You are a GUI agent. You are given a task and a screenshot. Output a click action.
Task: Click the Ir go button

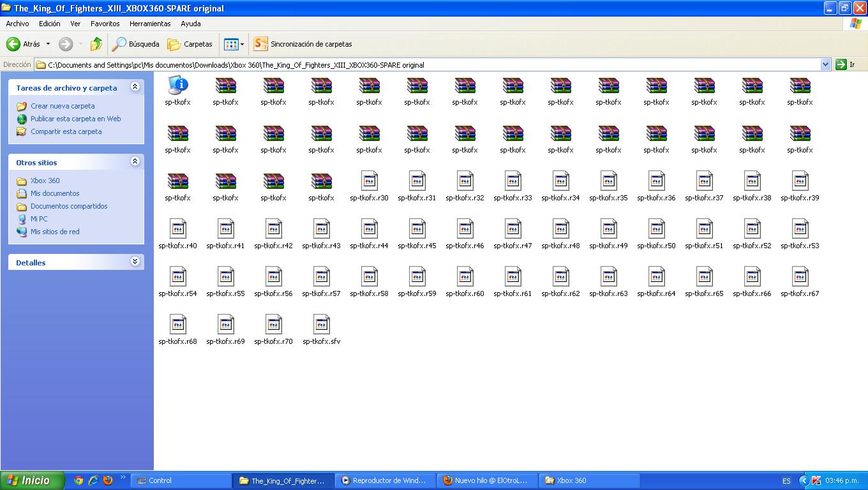(845, 64)
